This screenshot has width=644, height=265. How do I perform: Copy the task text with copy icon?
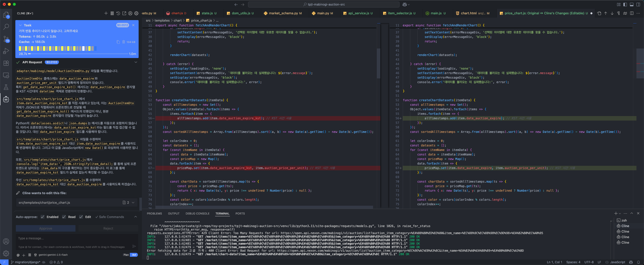(x=118, y=42)
